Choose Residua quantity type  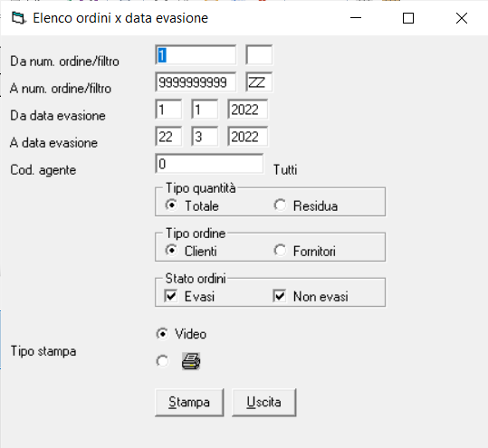280,205
